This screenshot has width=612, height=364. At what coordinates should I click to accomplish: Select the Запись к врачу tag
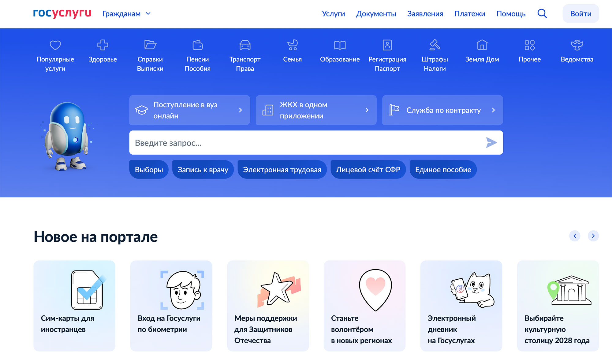203,170
